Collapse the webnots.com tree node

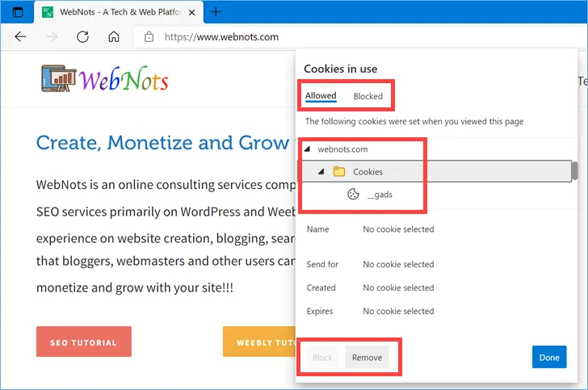(x=308, y=149)
